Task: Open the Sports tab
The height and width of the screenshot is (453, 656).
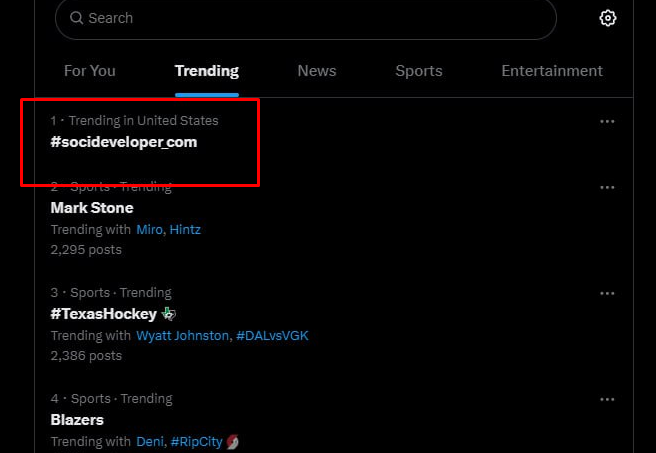Action: pos(419,71)
